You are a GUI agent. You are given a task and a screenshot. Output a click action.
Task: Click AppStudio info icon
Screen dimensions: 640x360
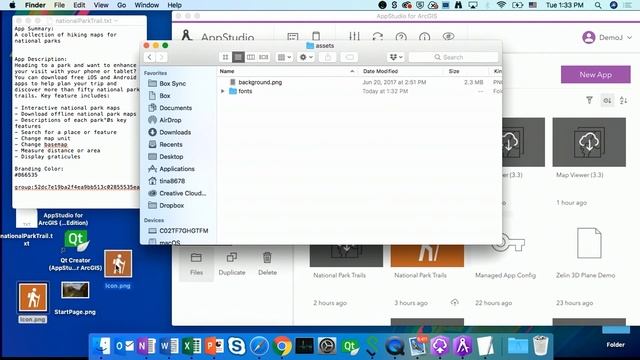point(424,37)
